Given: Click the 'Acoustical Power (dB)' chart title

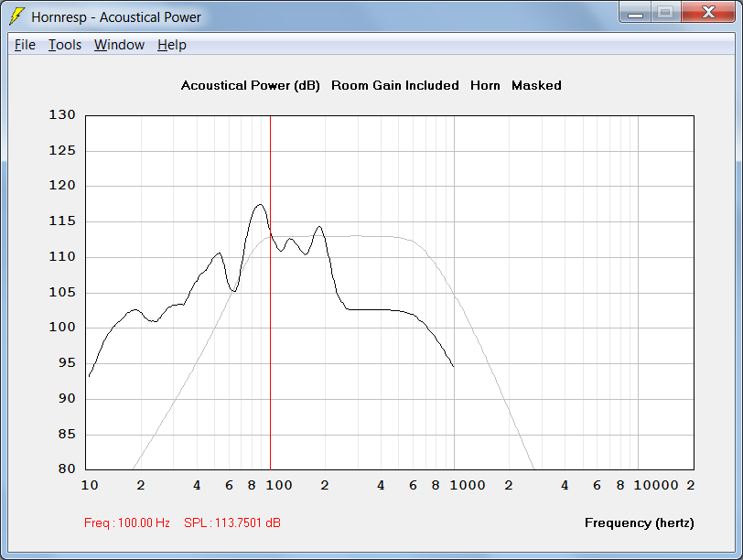Looking at the screenshot, I should click(x=251, y=86).
